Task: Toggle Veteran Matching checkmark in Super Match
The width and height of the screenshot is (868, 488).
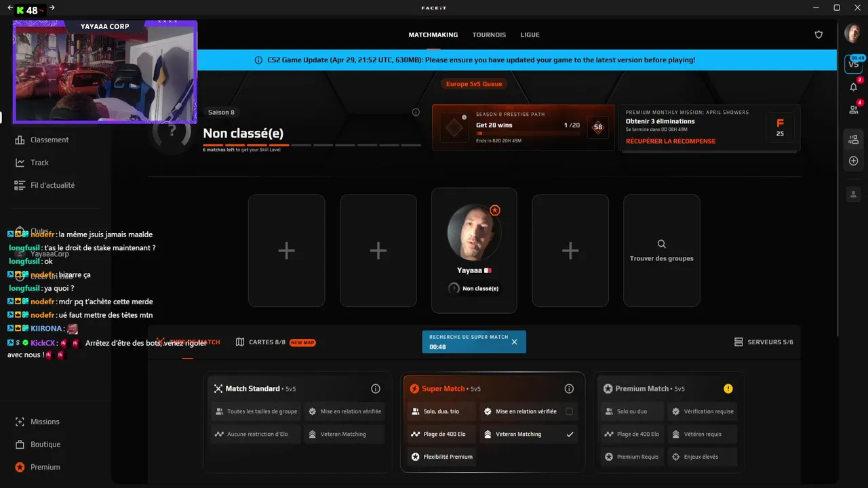Action: click(570, 434)
